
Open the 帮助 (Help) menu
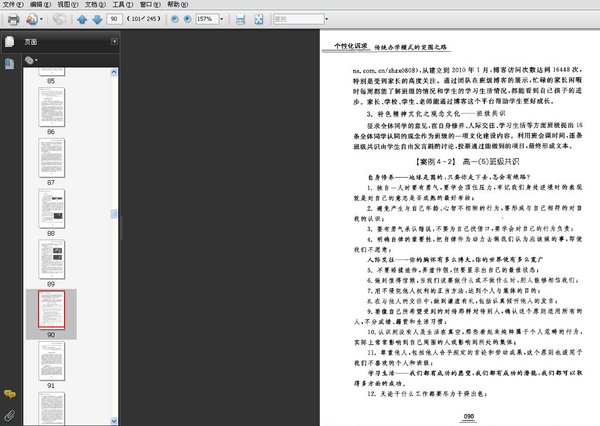pos(178,4)
